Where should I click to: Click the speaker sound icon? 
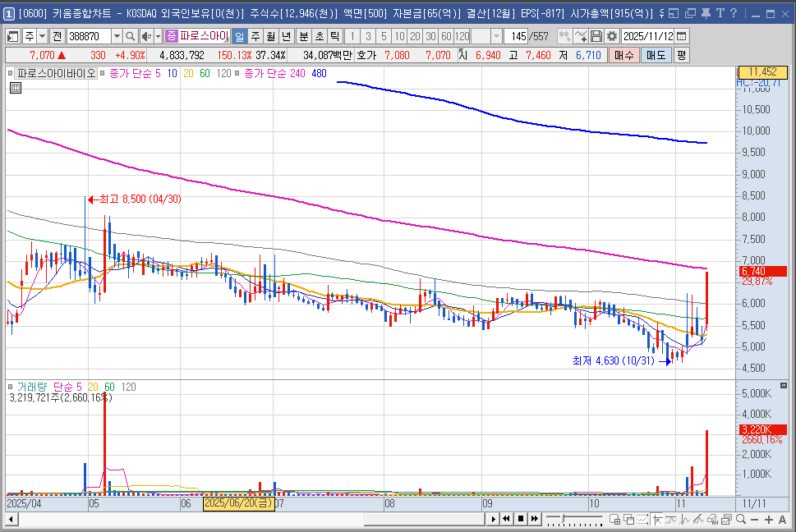(146, 36)
